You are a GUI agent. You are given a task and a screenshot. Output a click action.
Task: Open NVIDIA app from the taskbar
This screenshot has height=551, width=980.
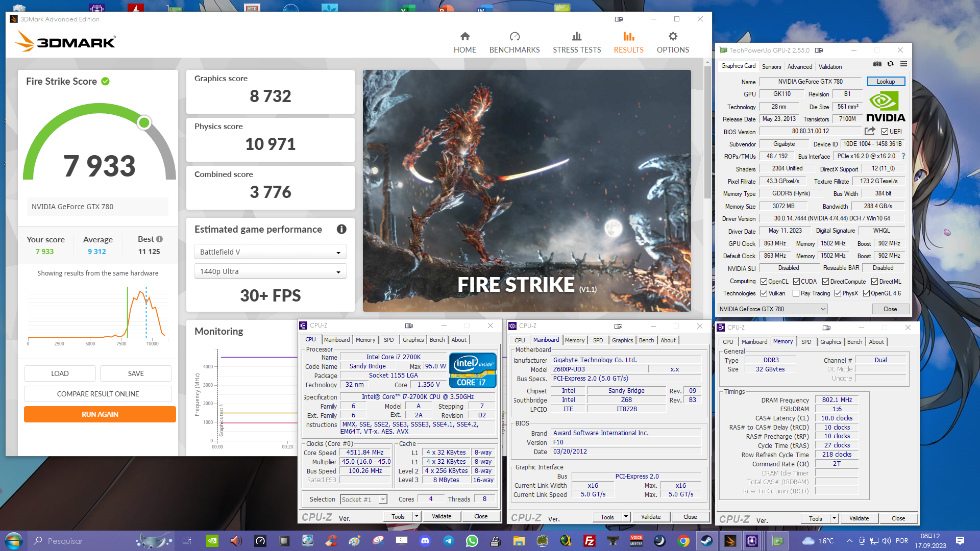[x=213, y=541]
